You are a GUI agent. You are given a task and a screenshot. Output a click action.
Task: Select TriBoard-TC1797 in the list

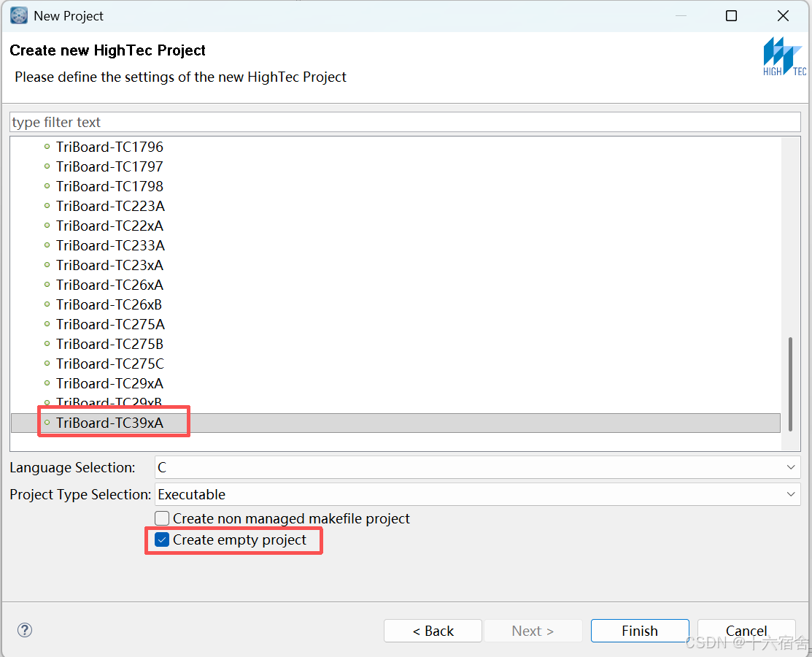[109, 167]
